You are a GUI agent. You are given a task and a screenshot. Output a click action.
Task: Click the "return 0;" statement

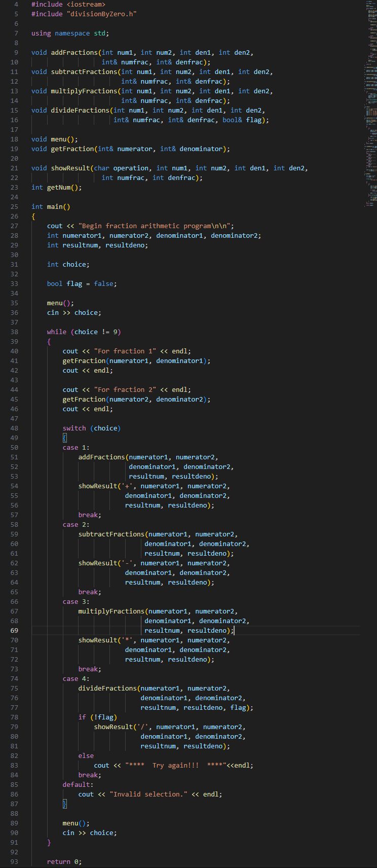pos(64,861)
